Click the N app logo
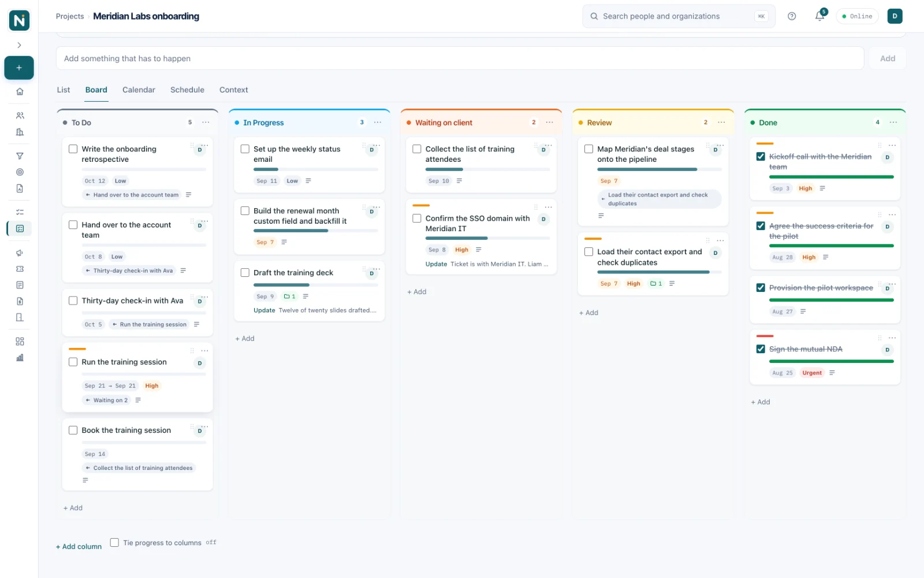924x578 pixels. [19, 20]
